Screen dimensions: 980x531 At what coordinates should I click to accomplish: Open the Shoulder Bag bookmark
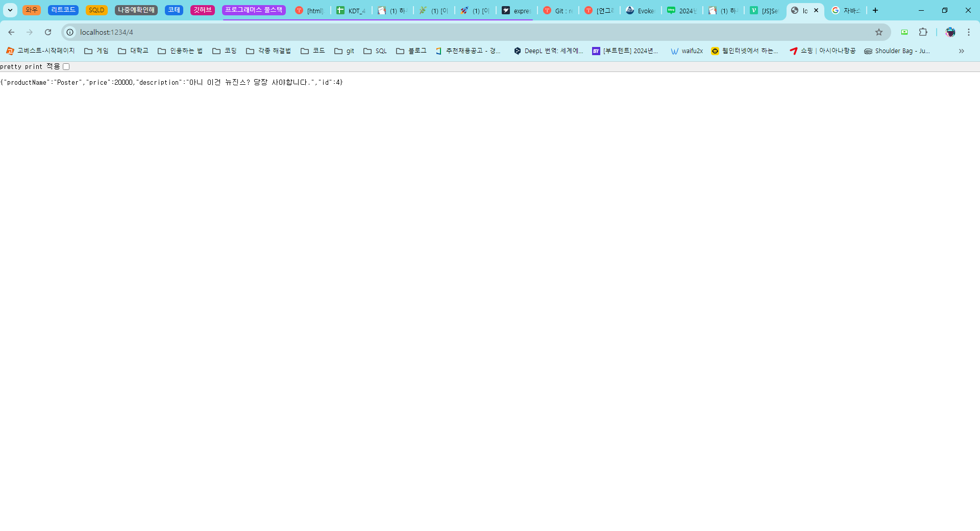click(897, 51)
